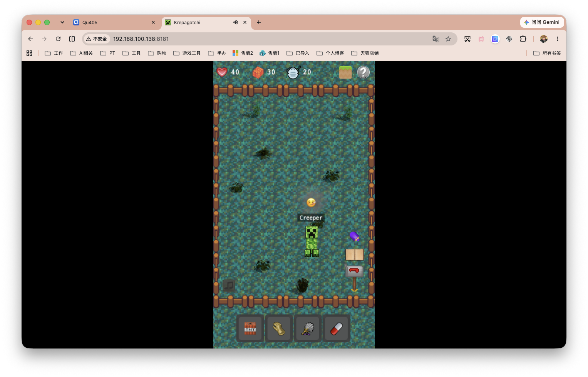
Task: Click the red heart health icon
Action: click(222, 72)
